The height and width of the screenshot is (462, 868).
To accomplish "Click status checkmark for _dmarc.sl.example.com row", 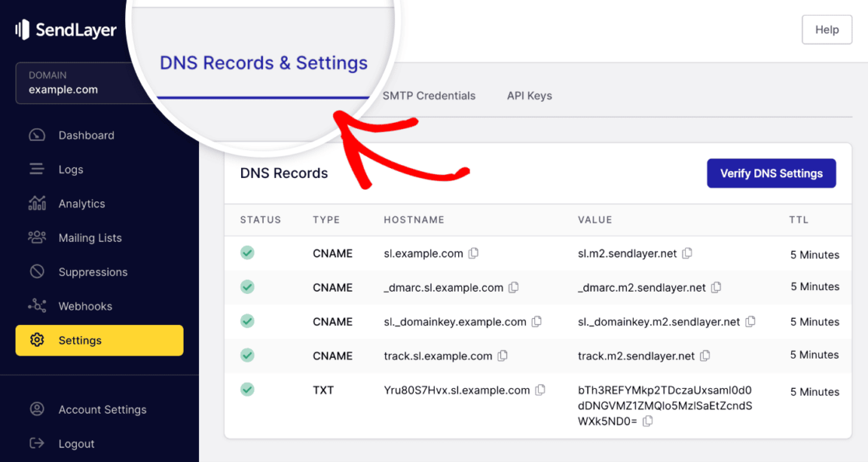I will pos(247,287).
